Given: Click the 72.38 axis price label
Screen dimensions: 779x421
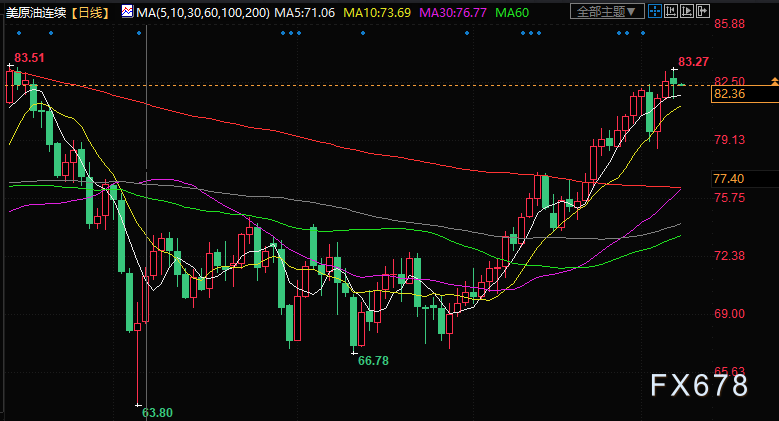Looking at the screenshot, I should 729,256.
